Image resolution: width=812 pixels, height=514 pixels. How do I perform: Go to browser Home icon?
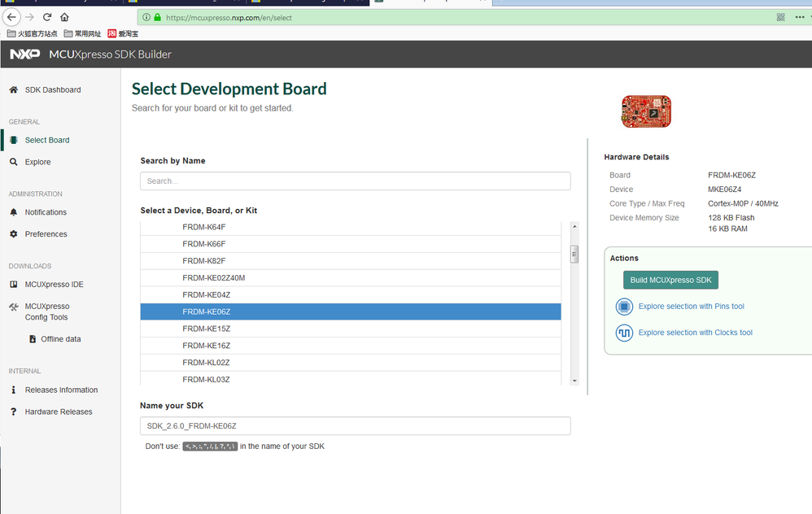pyautogui.click(x=65, y=17)
